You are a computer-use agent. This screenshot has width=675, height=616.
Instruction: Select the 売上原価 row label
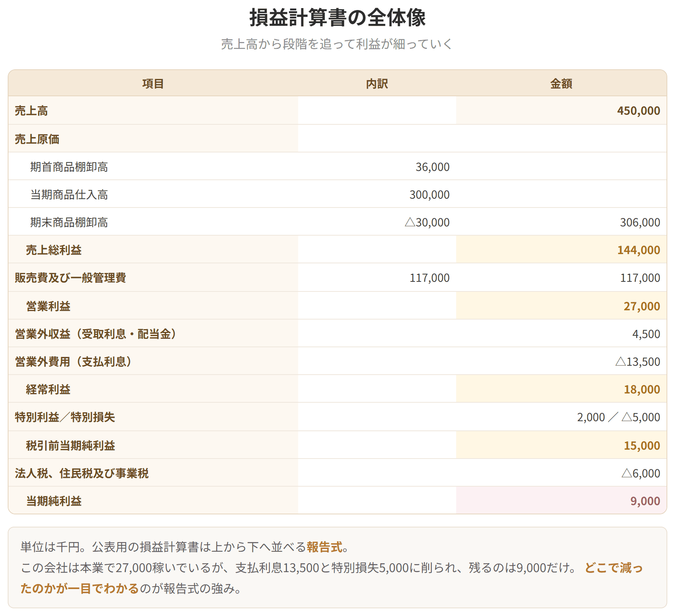point(37,139)
